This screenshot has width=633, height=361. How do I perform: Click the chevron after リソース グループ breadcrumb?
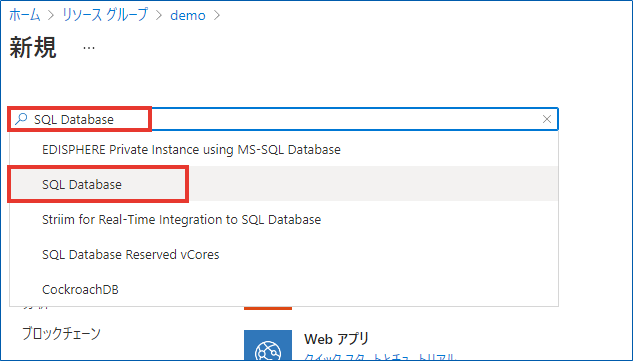pyautogui.click(x=159, y=15)
